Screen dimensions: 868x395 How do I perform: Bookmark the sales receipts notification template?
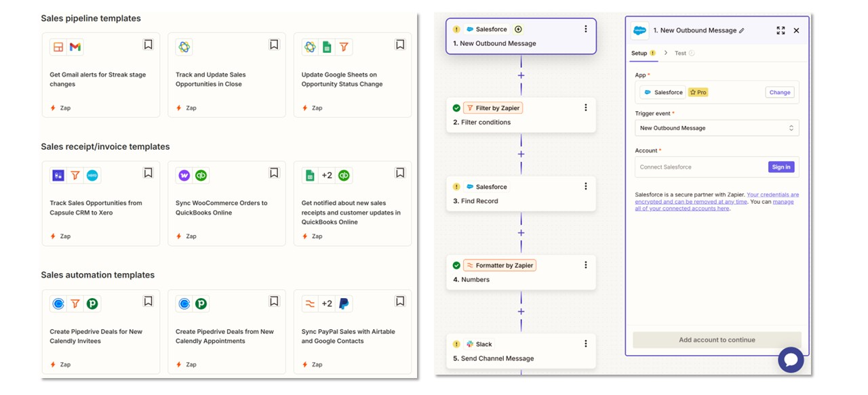tap(400, 173)
